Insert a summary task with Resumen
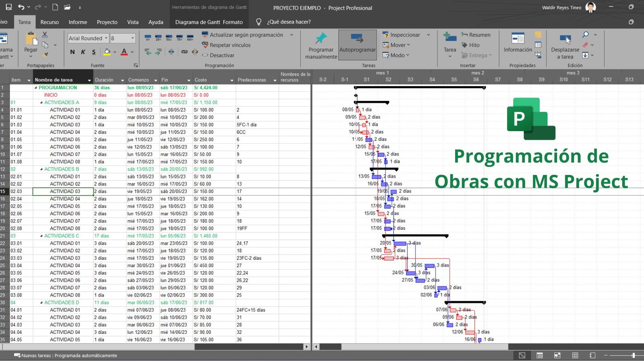 [x=476, y=35]
